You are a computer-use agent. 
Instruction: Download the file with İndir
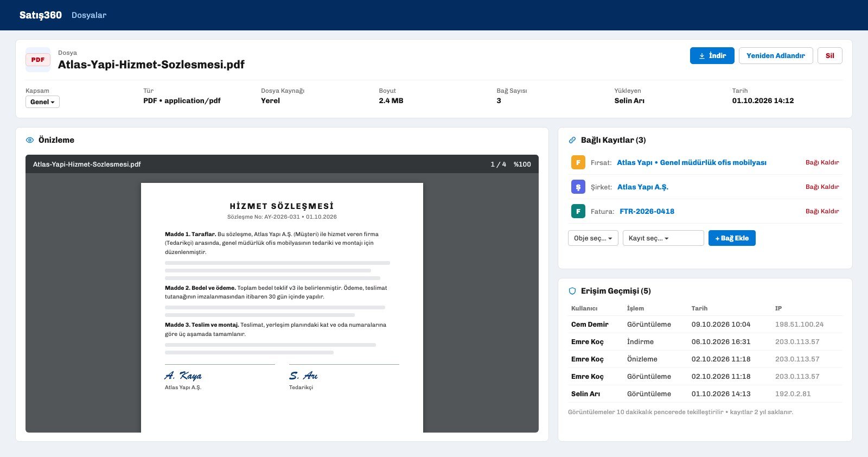(x=712, y=55)
